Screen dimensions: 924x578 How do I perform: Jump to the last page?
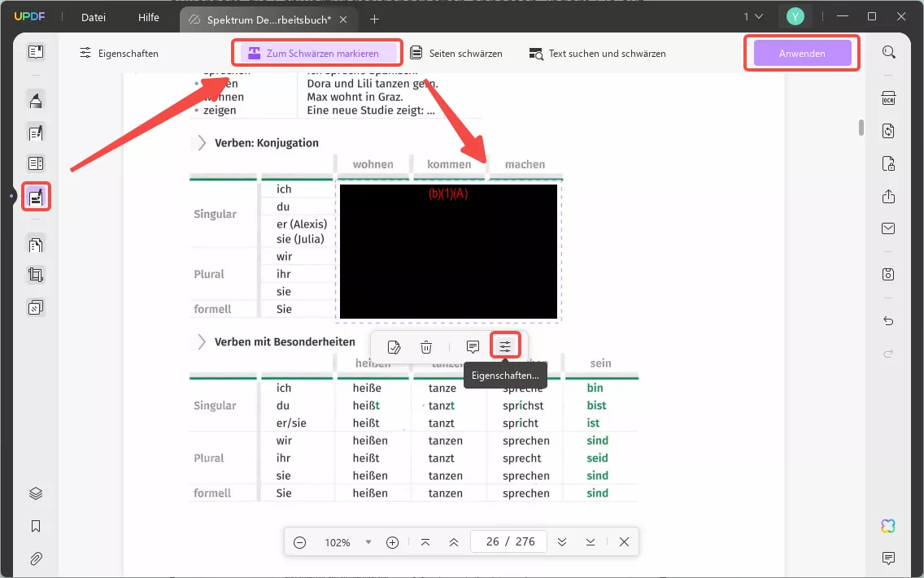click(x=591, y=542)
